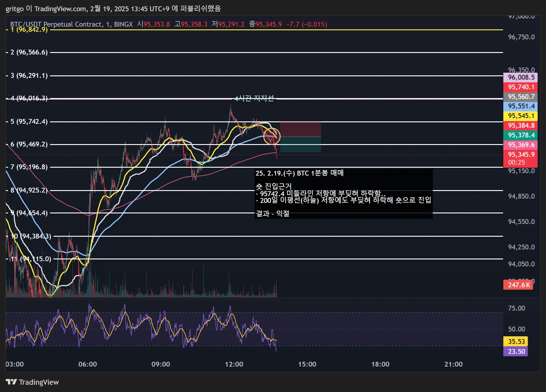This screenshot has width=546, height=392.
Task: Click the volume tag 247.6K
Action: coord(518,285)
